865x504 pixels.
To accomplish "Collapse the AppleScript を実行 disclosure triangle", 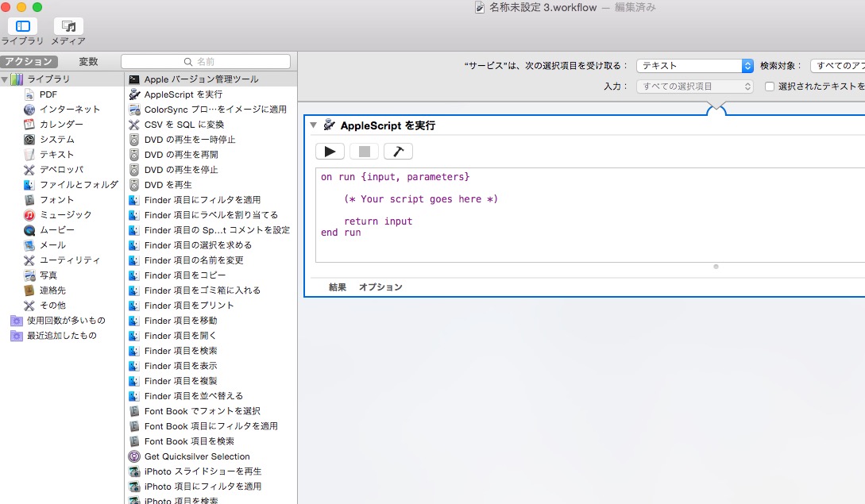I will click(315, 125).
